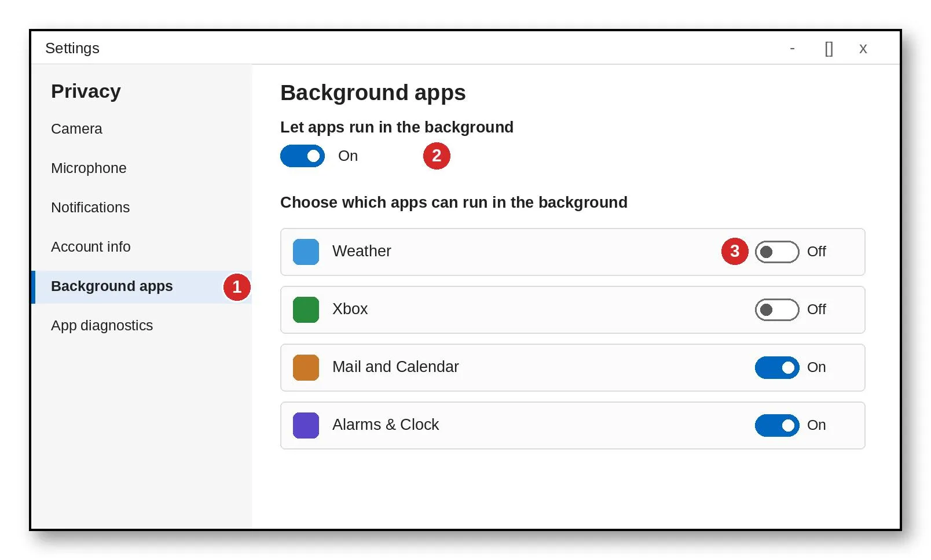The height and width of the screenshot is (560, 931).
Task: Open the Camera privacy section
Action: [x=76, y=128]
